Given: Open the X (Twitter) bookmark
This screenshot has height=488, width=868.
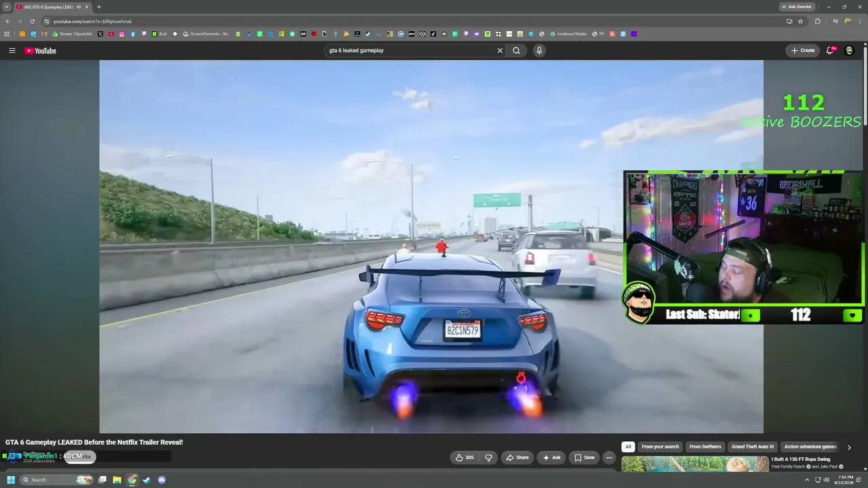Looking at the screenshot, I should [100, 34].
